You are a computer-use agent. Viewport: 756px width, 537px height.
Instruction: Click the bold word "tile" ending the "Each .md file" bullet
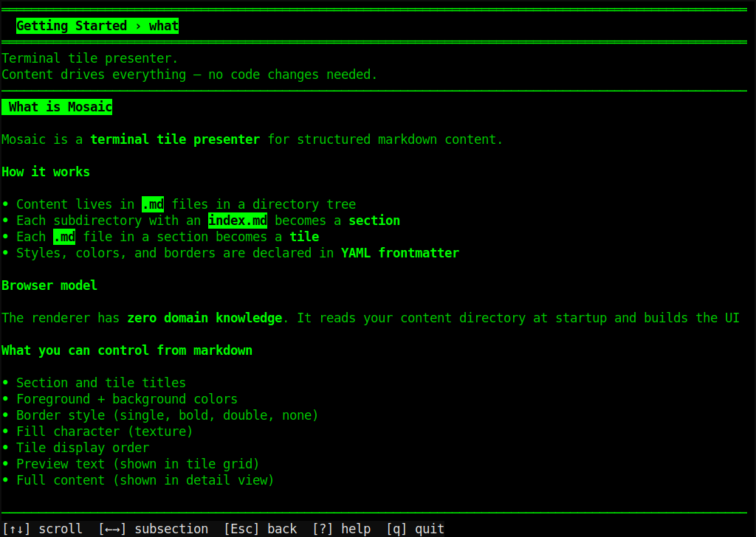(x=304, y=237)
